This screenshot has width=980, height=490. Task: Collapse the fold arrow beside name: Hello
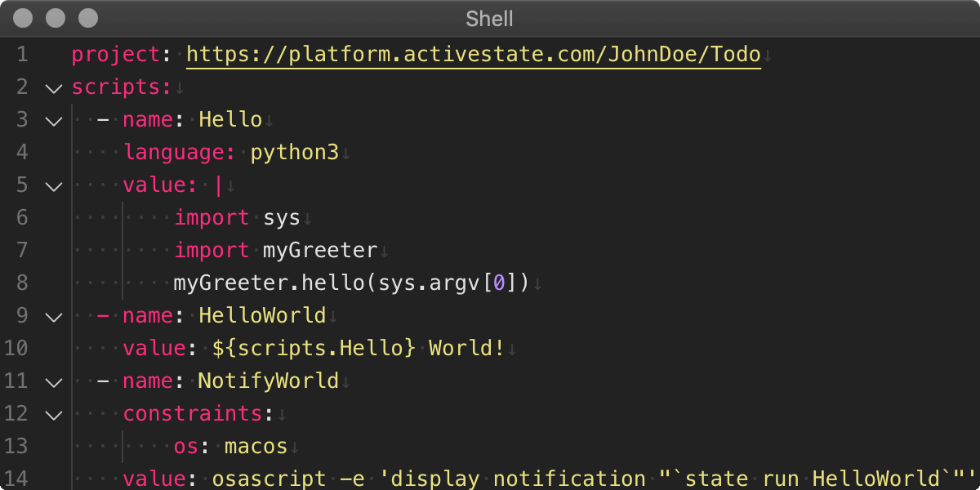pyautogui.click(x=53, y=120)
